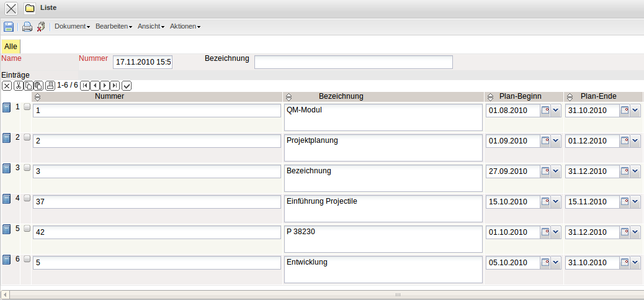Viewport: 644px width, 300px height.
Task: Cut entries with the scissors icon
Action: (x=19, y=85)
